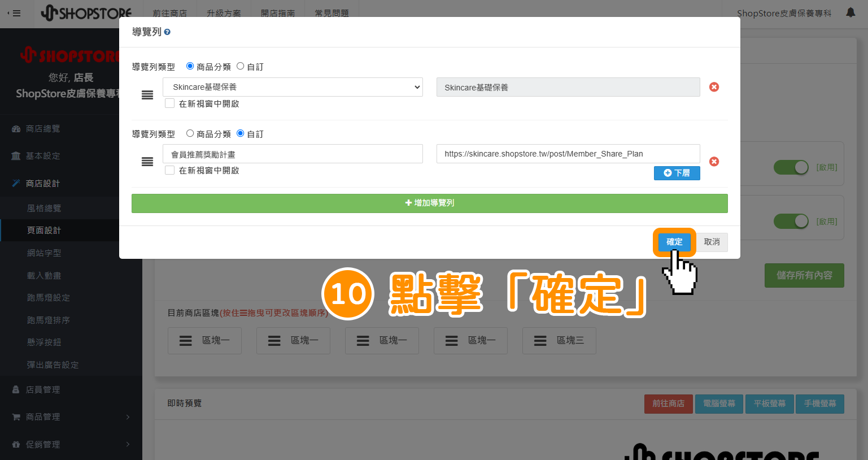Image resolution: width=868 pixels, height=460 pixels.
Task: Open 網站字型 in sidebar
Action: click(x=44, y=253)
